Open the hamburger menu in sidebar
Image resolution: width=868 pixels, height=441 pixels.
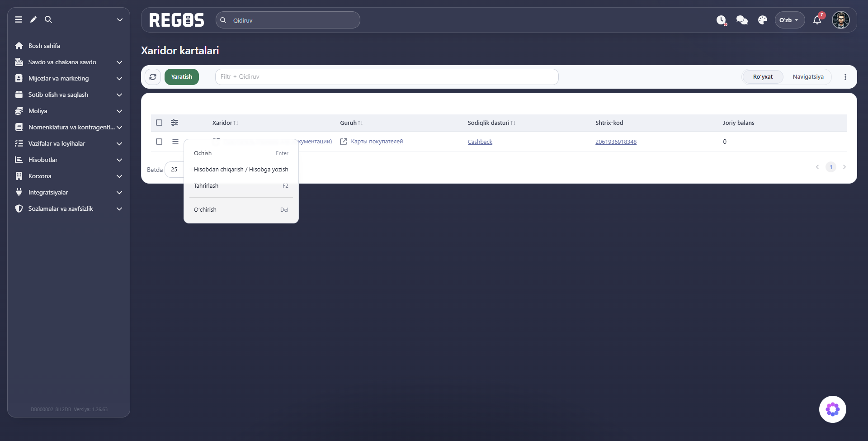click(19, 19)
